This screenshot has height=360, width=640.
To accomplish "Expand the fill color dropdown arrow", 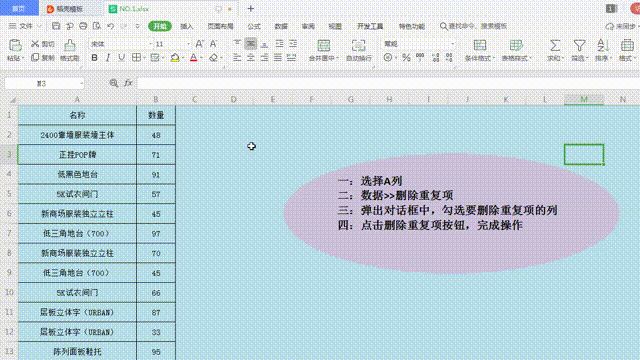I will click(182, 58).
